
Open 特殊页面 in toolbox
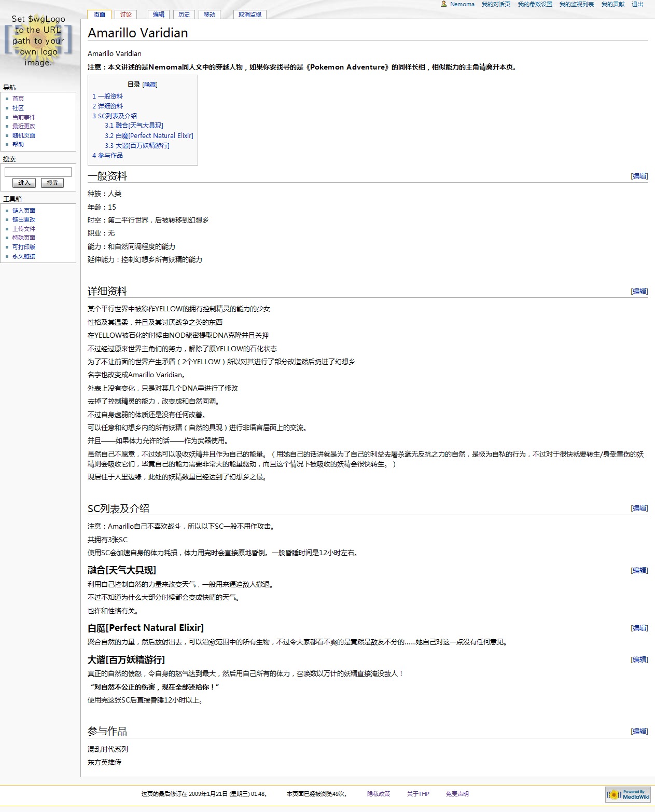point(24,238)
